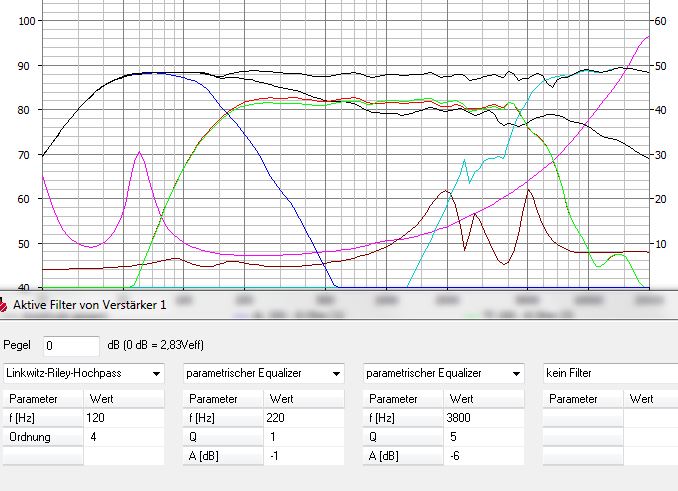Click Wert header in the 'kein Filter' table
Viewport: 678px width, 491px height.
(x=650, y=398)
